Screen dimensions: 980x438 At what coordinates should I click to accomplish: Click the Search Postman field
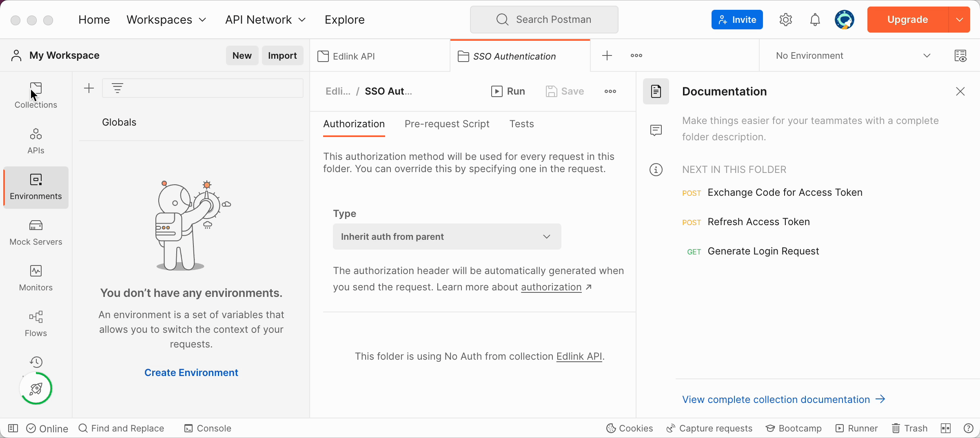click(544, 20)
